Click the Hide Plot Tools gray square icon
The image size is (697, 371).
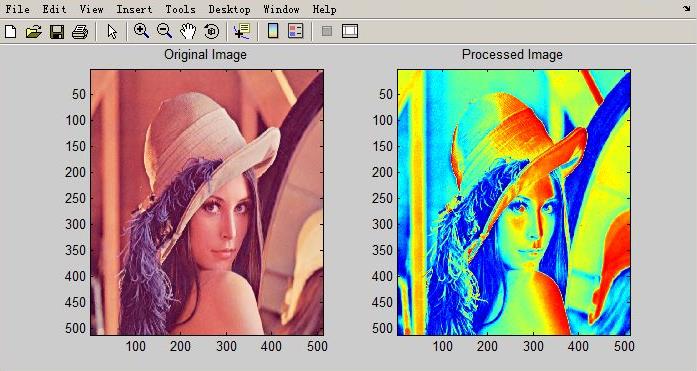click(327, 31)
